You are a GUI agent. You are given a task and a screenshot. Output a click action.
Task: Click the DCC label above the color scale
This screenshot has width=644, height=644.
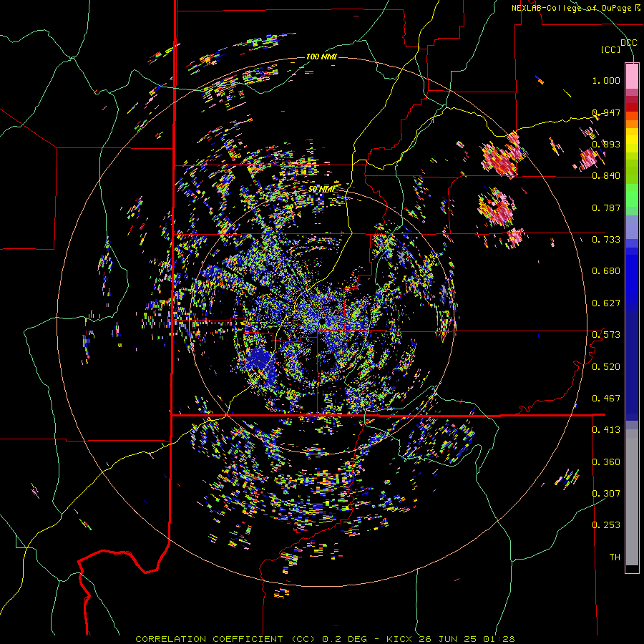(x=628, y=42)
